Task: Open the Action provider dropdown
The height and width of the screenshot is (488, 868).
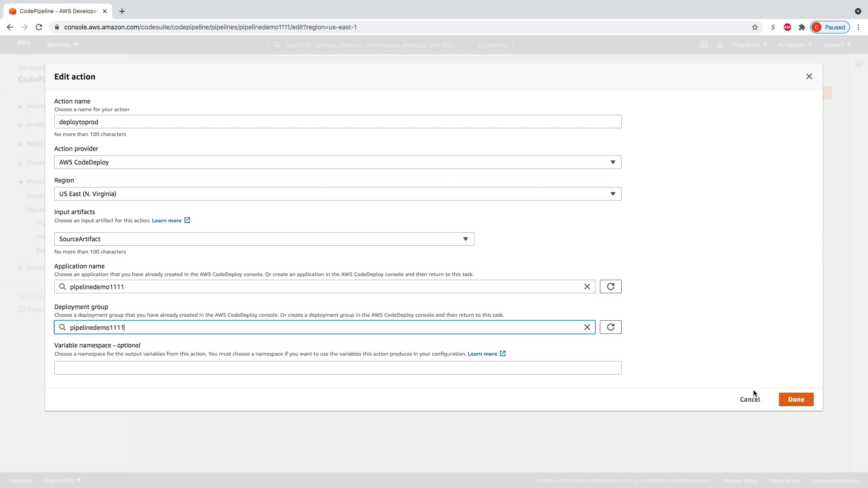Action: click(x=337, y=162)
